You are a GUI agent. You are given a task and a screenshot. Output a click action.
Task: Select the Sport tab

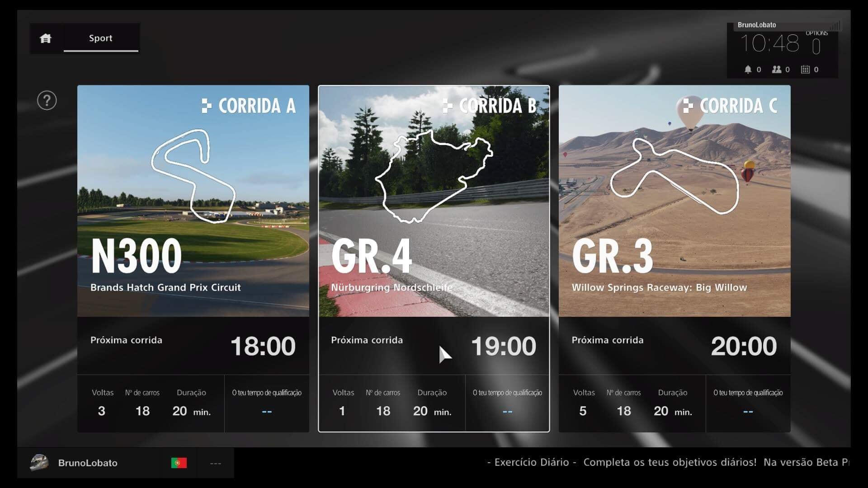[x=101, y=38]
